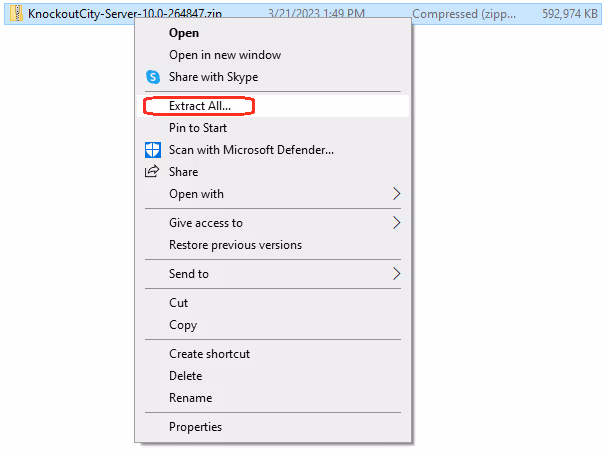The height and width of the screenshot is (451, 604).
Task: Expand the Open with submenu arrow
Action: pos(396,194)
